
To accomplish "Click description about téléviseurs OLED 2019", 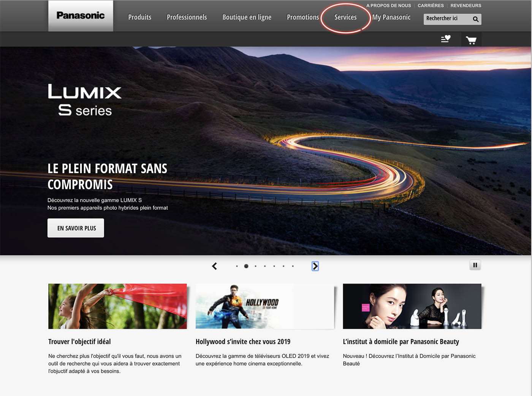I will (262, 360).
